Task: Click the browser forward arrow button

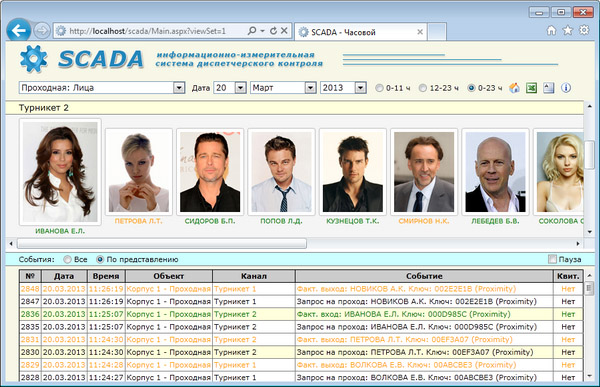Action: click(x=42, y=31)
